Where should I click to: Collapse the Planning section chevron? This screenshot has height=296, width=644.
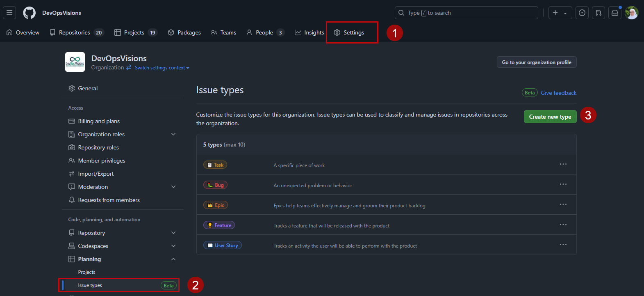click(x=173, y=259)
